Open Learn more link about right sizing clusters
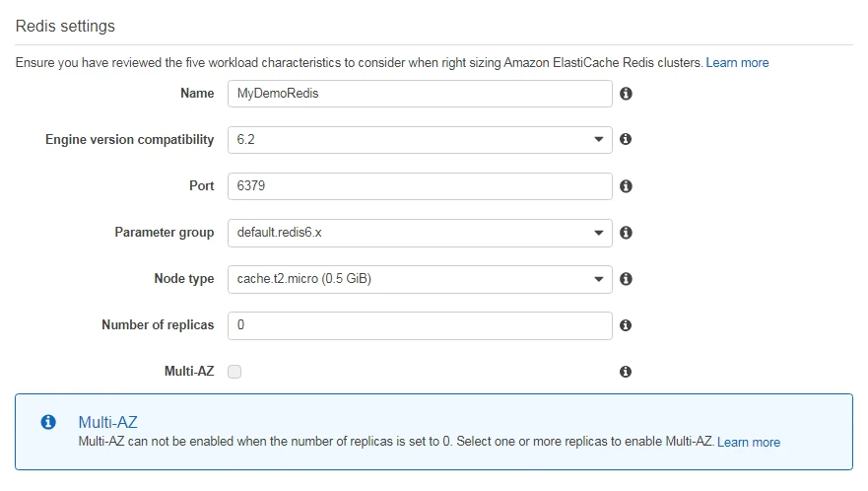Viewport: 868px width, 491px height. pos(737,63)
